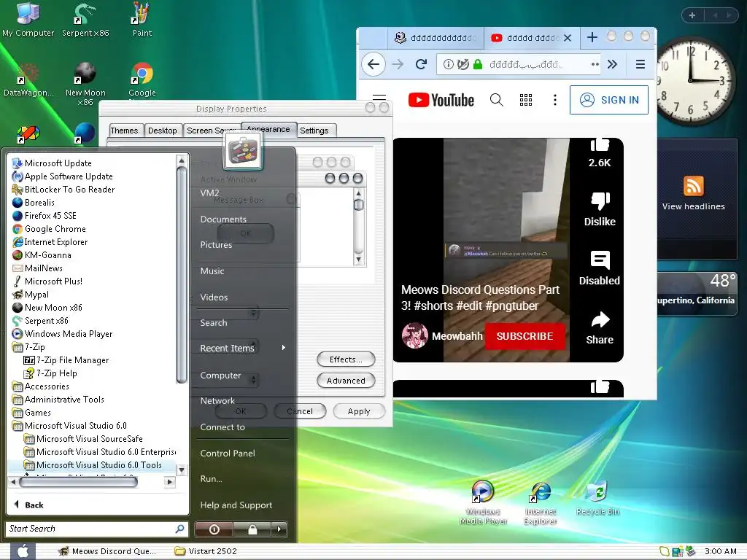Open Windows Media Player desktop icon

pyautogui.click(x=483, y=503)
